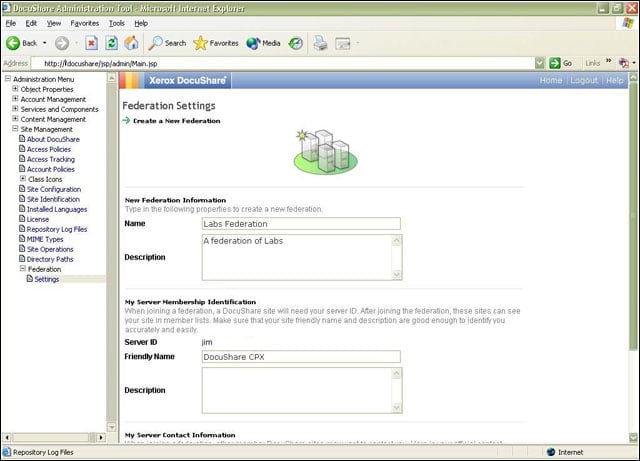Click the up arrow of the main page scrollbar
640x461 pixels.
coord(633,77)
